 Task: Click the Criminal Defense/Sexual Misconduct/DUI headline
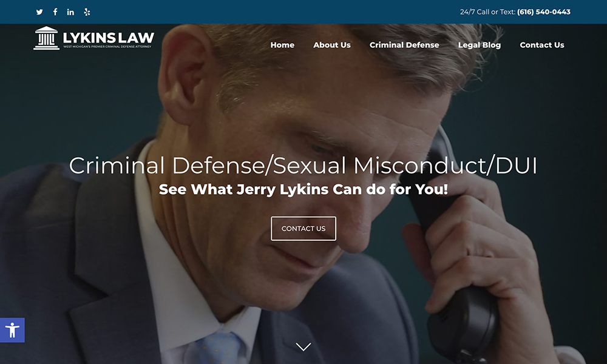click(x=303, y=166)
